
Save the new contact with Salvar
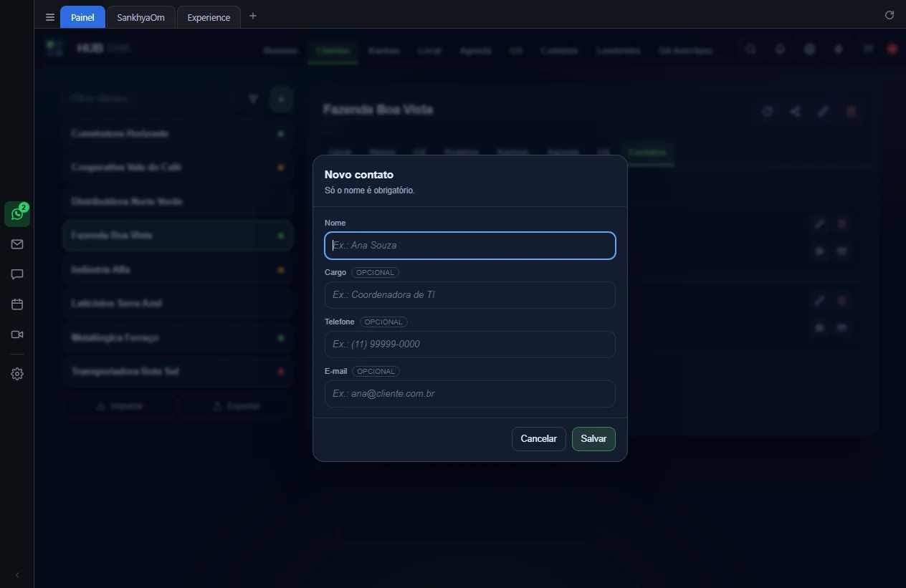coord(593,439)
